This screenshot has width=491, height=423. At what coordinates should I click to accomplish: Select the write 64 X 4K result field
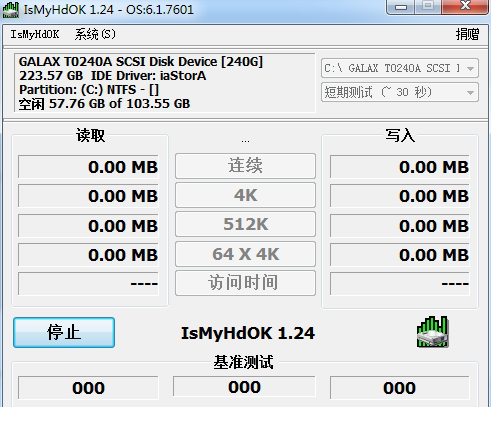(x=400, y=255)
